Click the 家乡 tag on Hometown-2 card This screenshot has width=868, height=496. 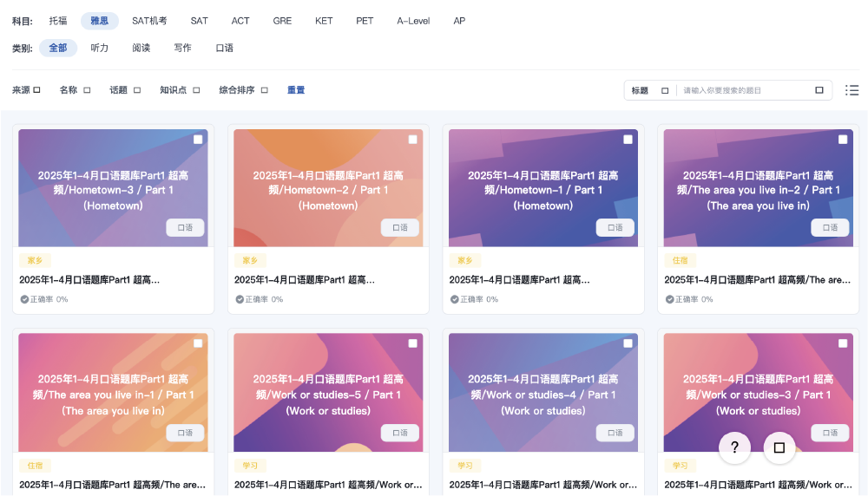[x=250, y=260]
